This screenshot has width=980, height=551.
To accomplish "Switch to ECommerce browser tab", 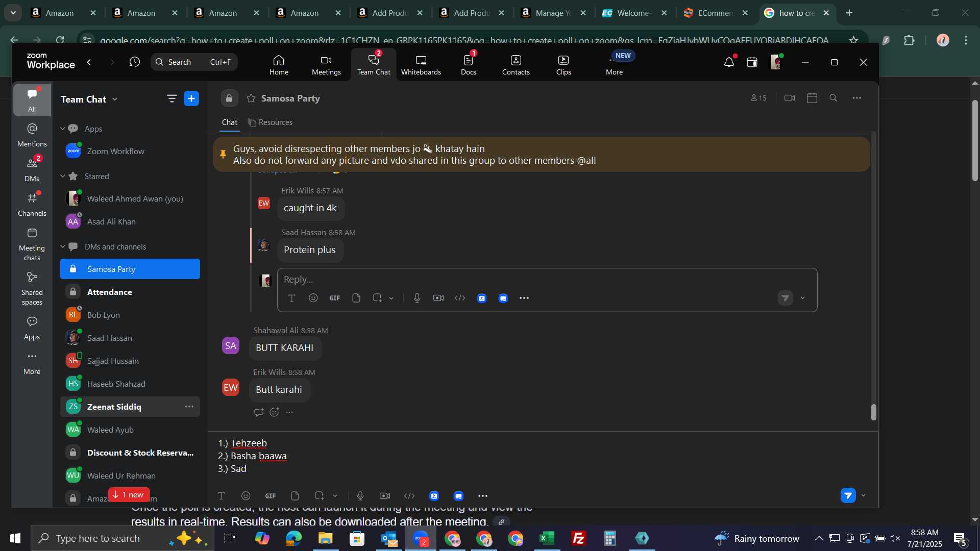I will (716, 13).
